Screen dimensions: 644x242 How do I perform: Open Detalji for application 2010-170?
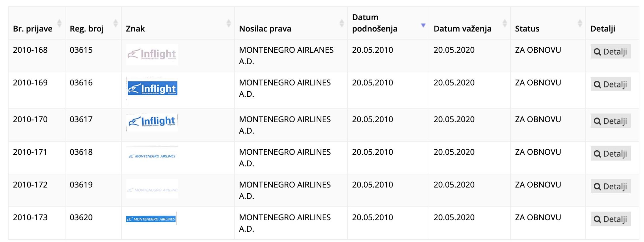coord(610,121)
